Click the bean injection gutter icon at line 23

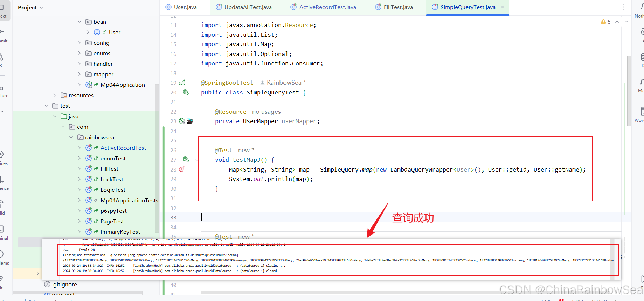coord(182,121)
